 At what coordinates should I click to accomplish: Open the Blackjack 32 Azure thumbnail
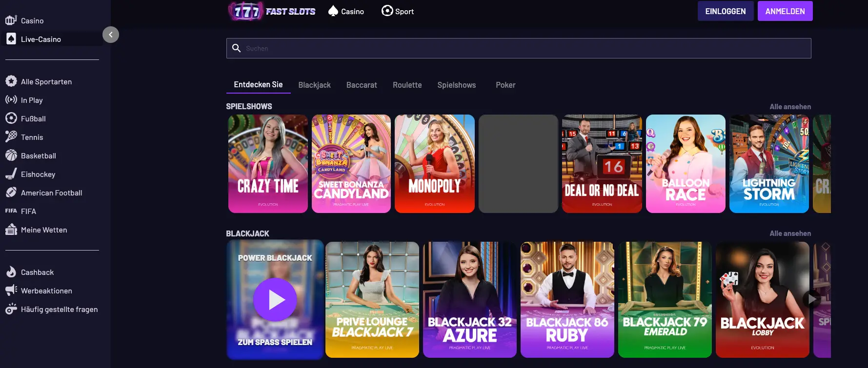(x=470, y=300)
